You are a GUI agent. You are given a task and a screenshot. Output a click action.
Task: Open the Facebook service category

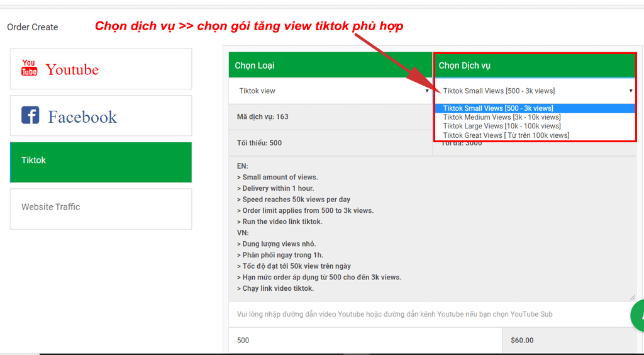(x=101, y=115)
